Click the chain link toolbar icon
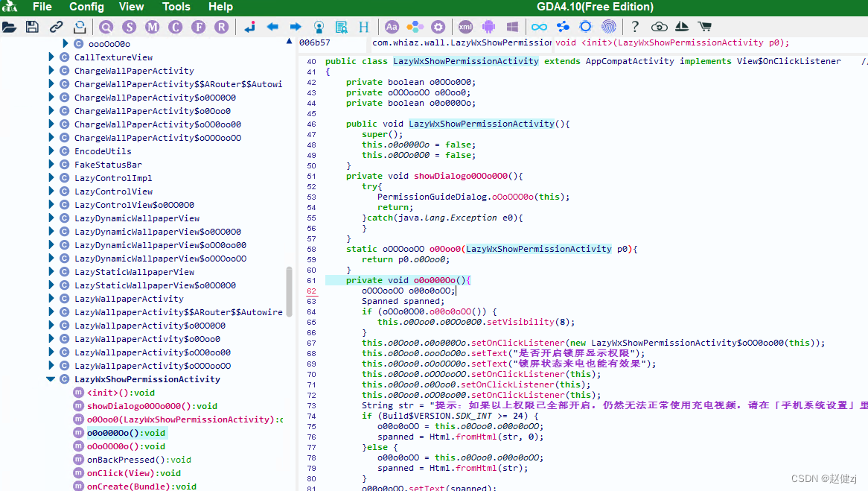Viewport: 868px width, 491px height. click(56, 27)
